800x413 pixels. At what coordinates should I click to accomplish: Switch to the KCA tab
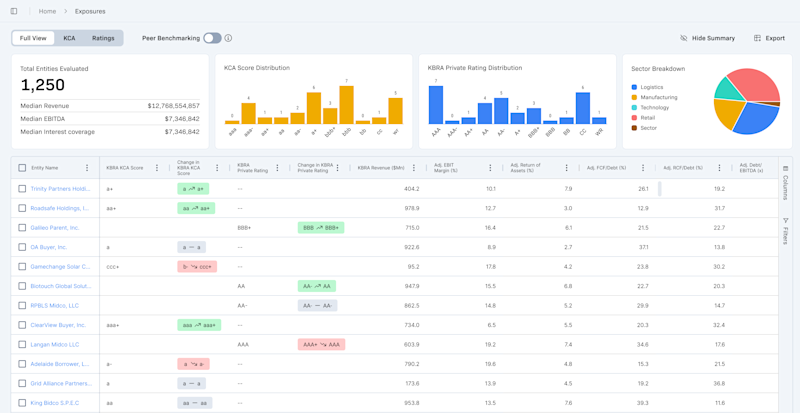click(69, 38)
